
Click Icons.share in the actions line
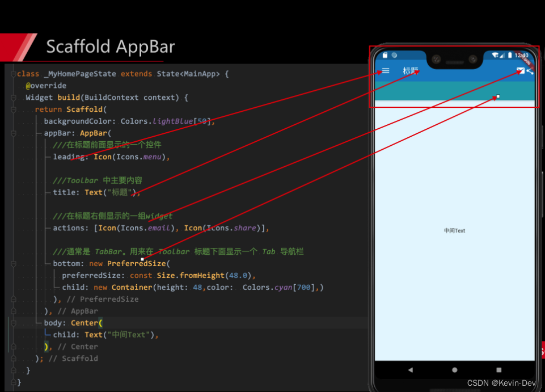[231, 228]
